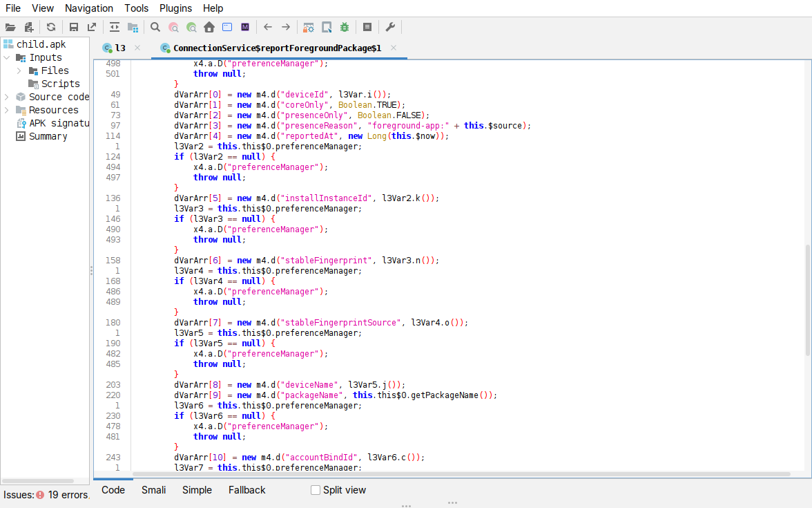Open preferences via the wrench icon
Viewport: 812px width, 508px height.
tap(390, 28)
